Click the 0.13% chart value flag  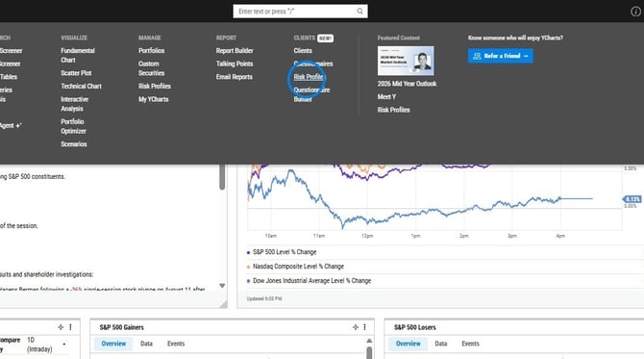(x=632, y=199)
